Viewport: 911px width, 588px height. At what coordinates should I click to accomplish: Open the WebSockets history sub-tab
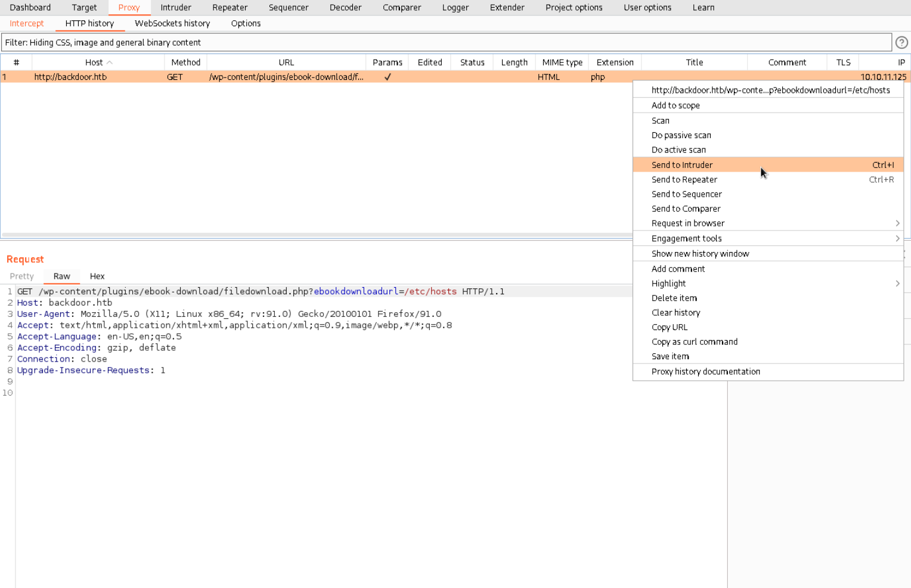click(172, 23)
